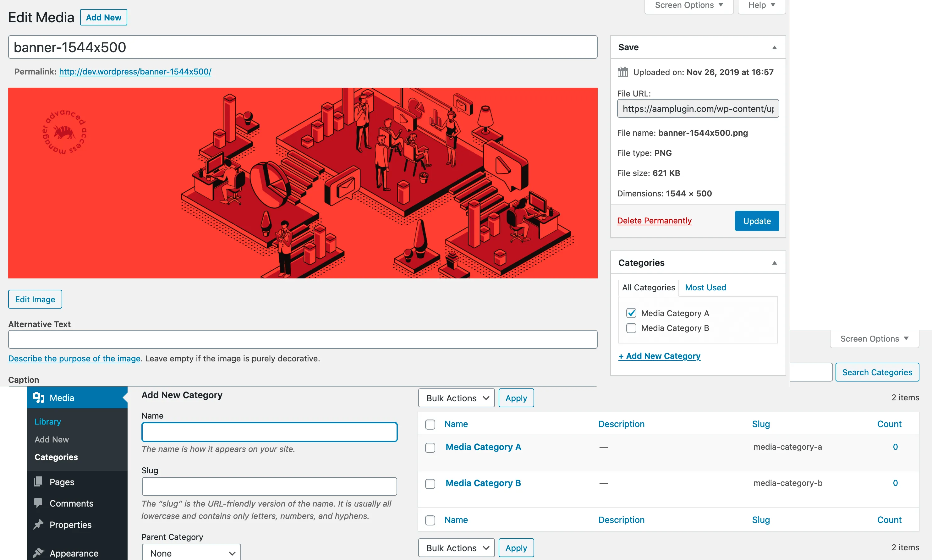Viewport: 932px width, 560px height.
Task: Click the Comments speech bubble icon
Action: tap(38, 503)
